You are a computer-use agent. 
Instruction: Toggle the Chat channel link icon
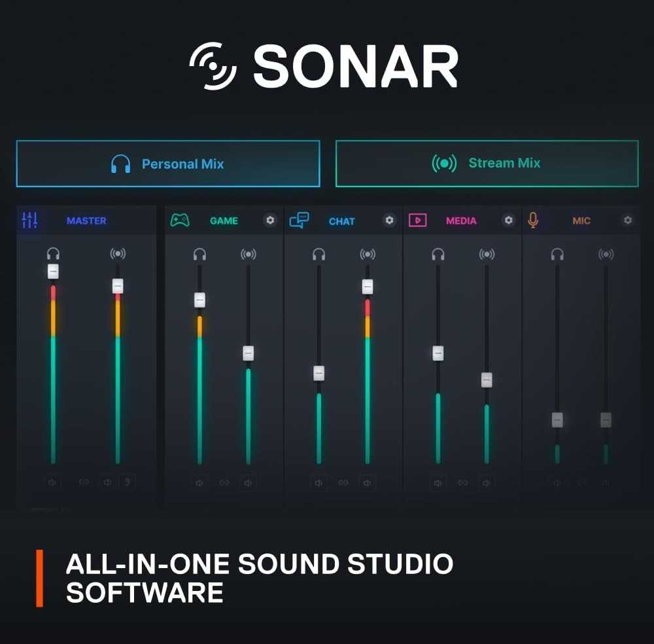(x=343, y=483)
